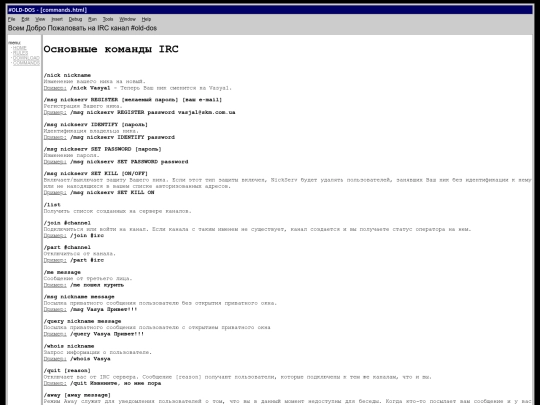Go to the HOME link in sidebar
The height and width of the screenshot is (405, 540).
point(20,48)
